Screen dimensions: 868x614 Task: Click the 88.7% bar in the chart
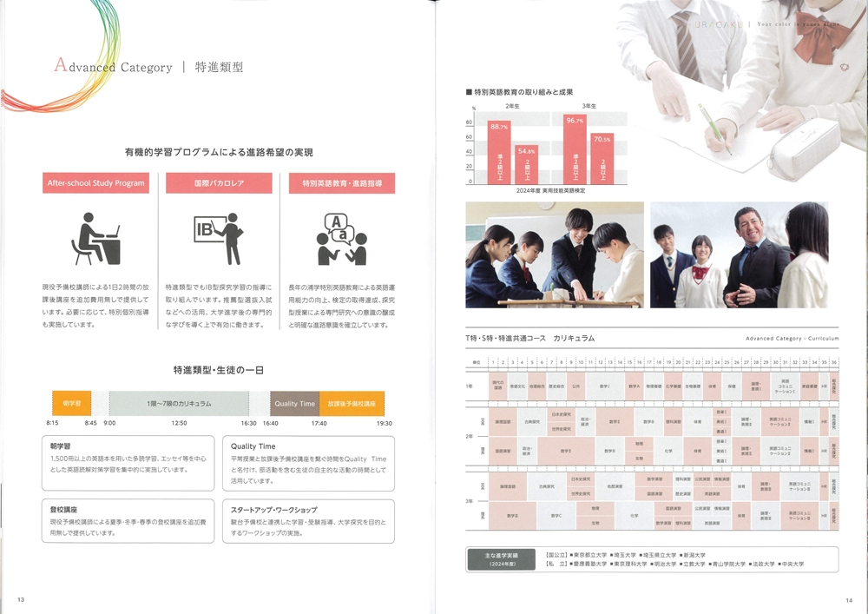click(499, 152)
